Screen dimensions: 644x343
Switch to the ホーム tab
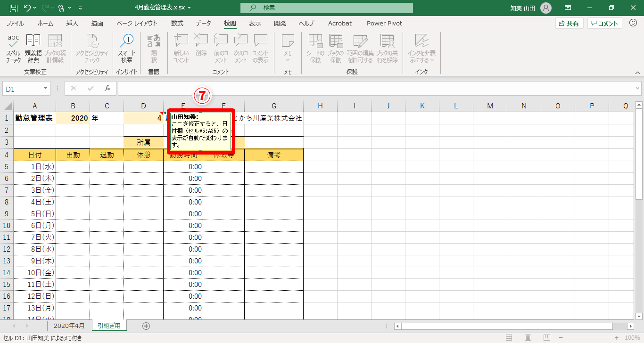(45, 23)
